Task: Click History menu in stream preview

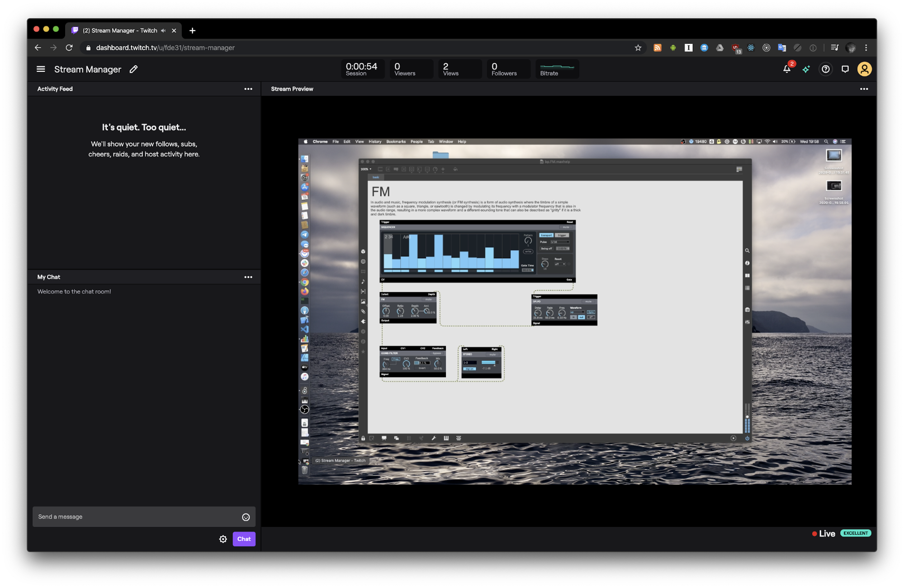Action: point(374,142)
